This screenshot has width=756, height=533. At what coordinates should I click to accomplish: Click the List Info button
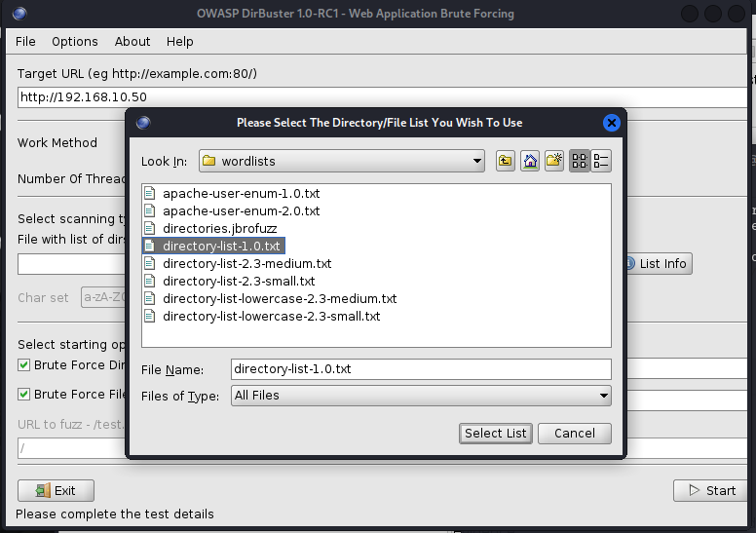click(x=660, y=264)
